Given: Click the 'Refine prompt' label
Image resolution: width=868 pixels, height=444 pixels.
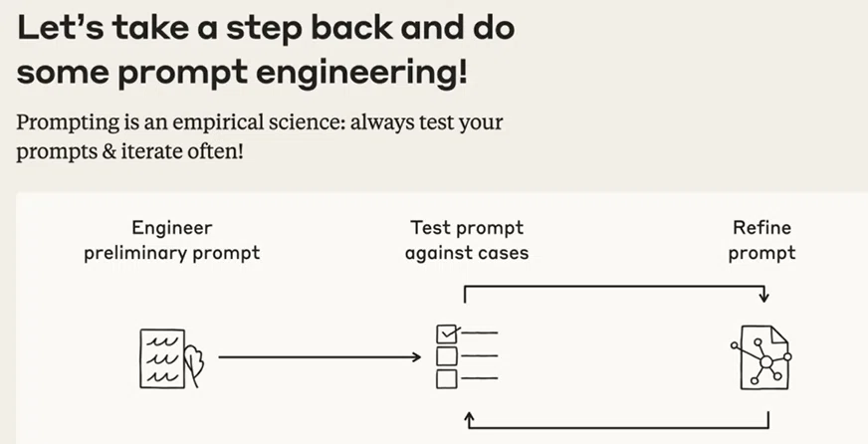Looking at the screenshot, I should coord(761,240).
